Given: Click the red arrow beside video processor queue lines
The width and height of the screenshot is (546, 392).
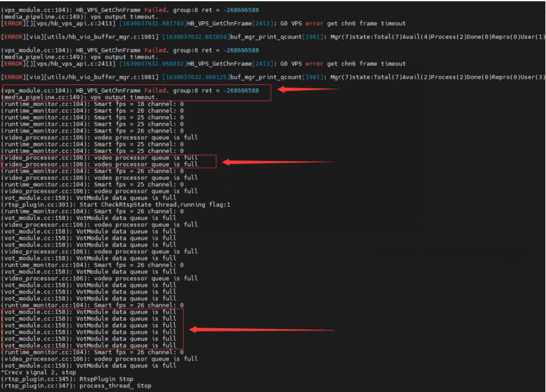Looking at the screenshot, I should (x=278, y=162).
